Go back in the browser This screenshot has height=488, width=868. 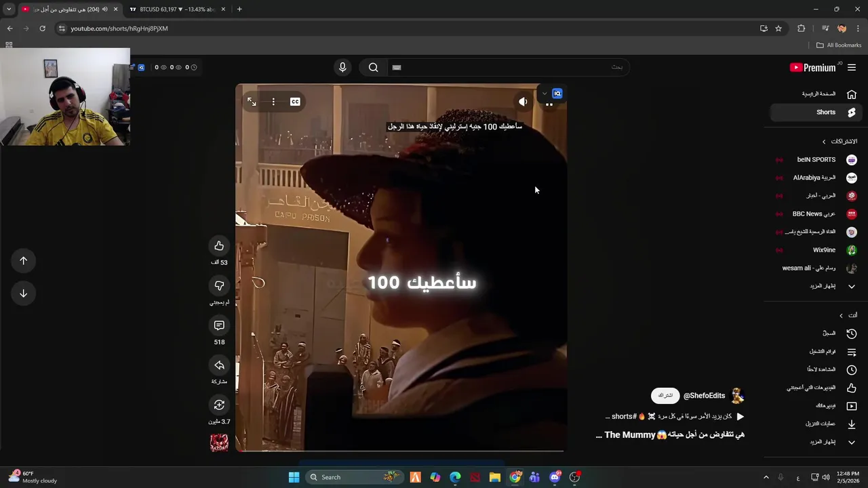[x=9, y=28]
